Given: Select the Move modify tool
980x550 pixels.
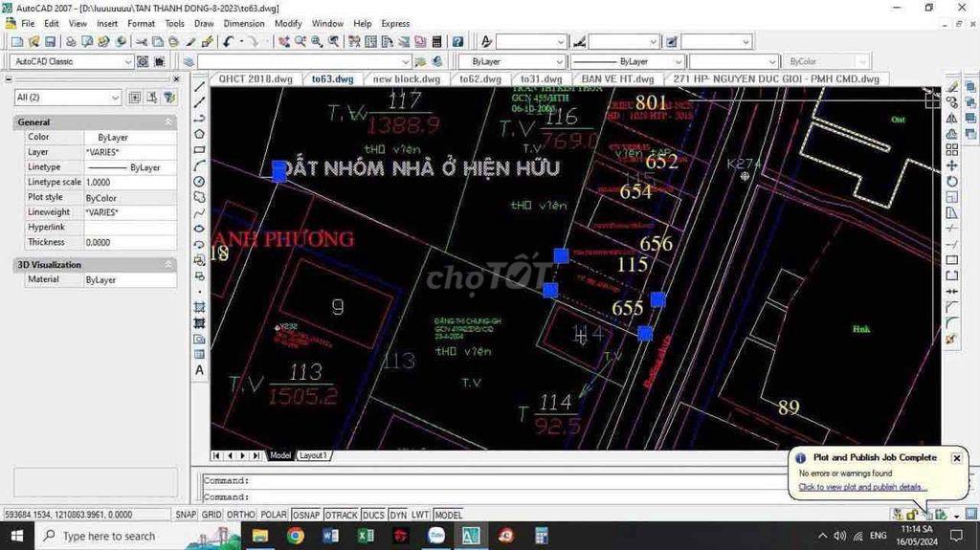Looking at the screenshot, I should (x=952, y=165).
